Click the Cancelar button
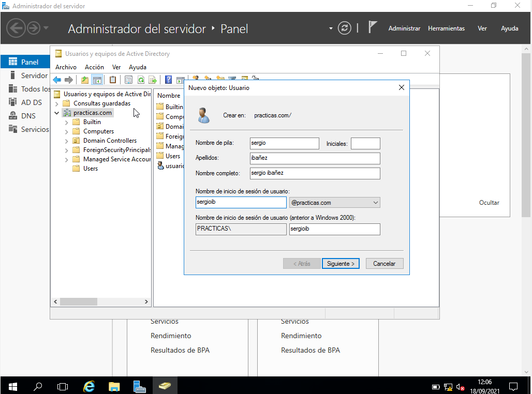Screen dimensions: 532x394 click(384, 264)
